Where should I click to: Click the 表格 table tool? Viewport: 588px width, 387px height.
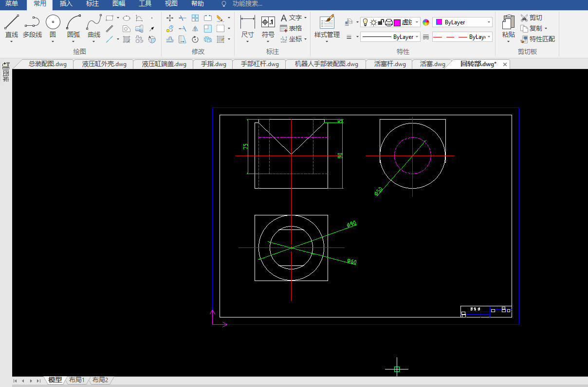[x=291, y=28]
